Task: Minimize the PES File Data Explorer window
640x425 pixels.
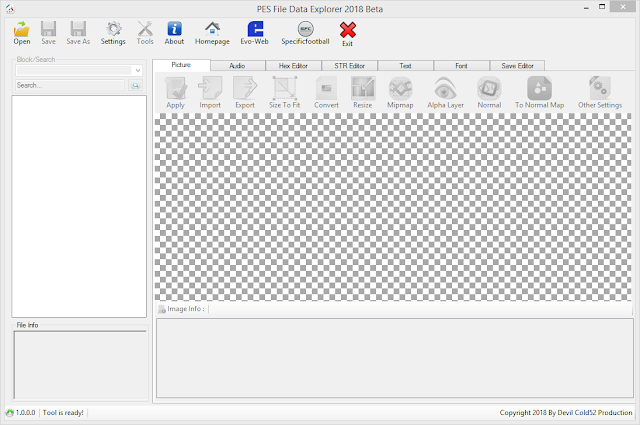Action: [x=586, y=7]
